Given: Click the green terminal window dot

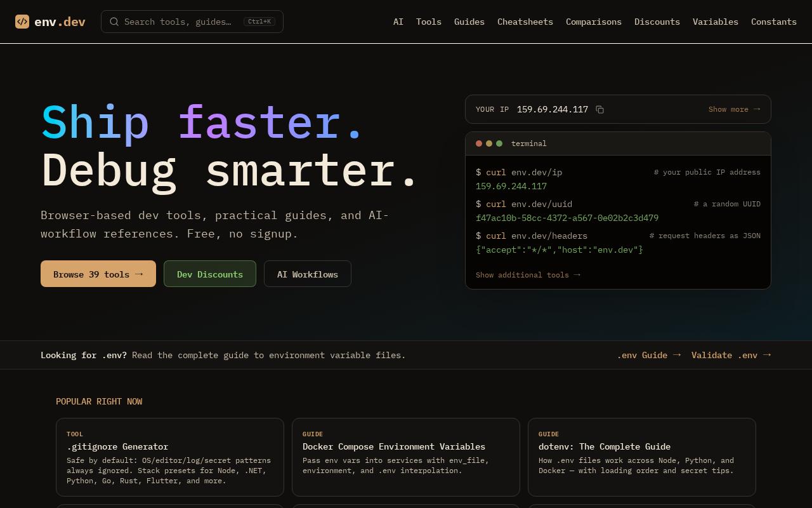Looking at the screenshot, I should [499, 144].
